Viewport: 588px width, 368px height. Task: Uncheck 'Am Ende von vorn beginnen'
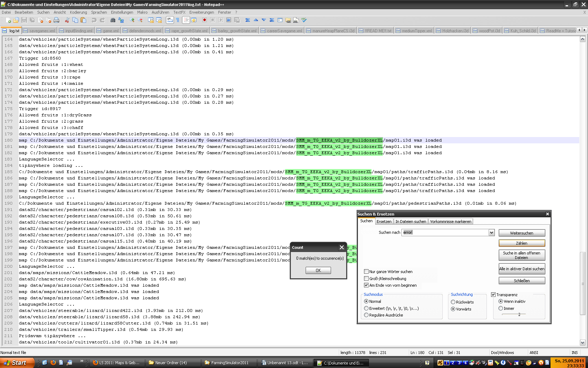366,285
